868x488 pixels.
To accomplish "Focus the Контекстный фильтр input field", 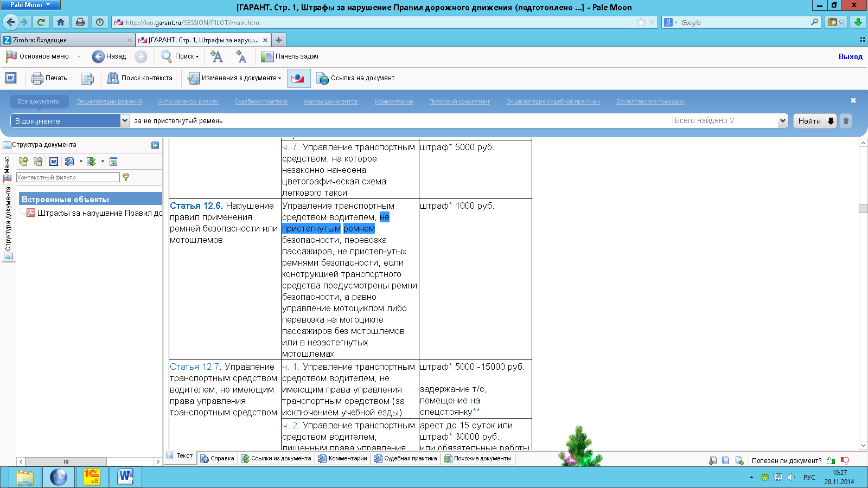I will click(x=68, y=177).
